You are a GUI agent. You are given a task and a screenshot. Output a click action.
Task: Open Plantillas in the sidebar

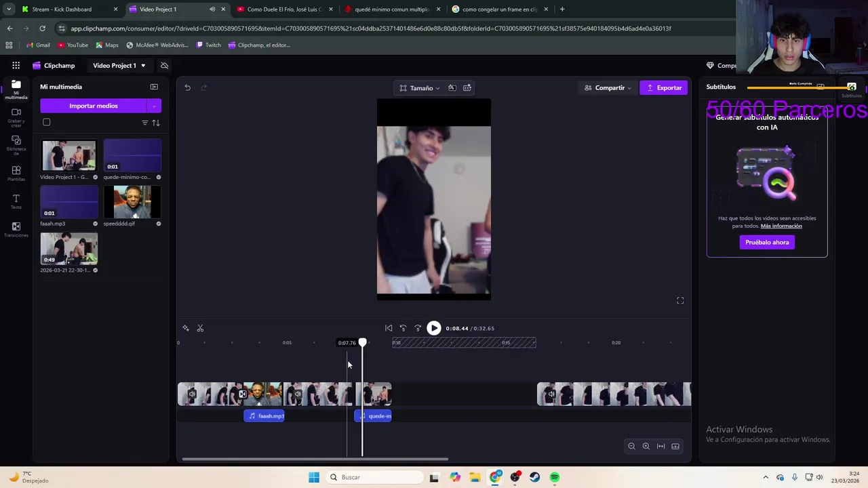click(x=16, y=174)
